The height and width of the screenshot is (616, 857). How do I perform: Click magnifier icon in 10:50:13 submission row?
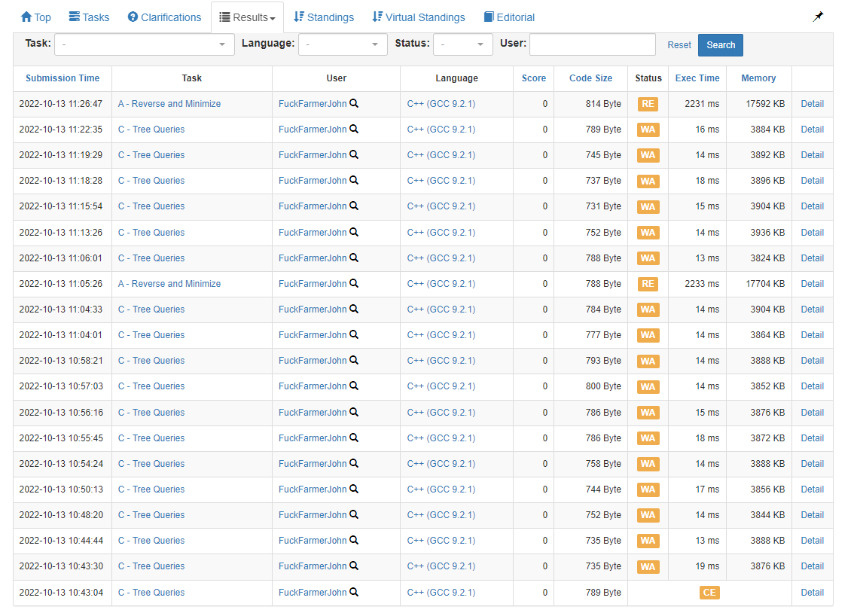(354, 489)
